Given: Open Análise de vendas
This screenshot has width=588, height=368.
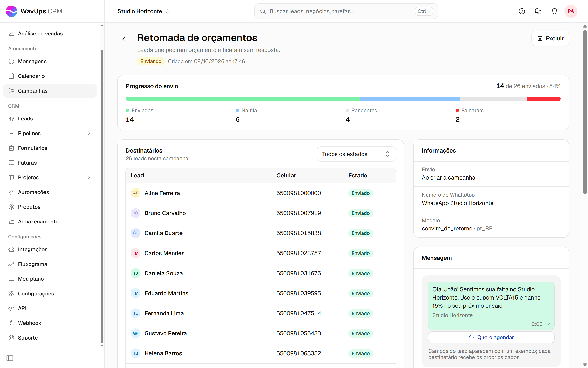Looking at the screenshot, I should pyautogui.click(x=50, y=34).
